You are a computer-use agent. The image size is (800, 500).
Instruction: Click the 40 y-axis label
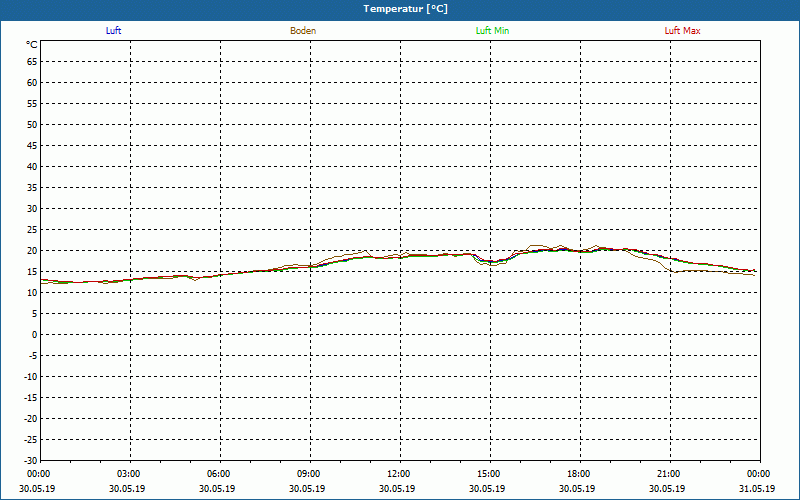(32, 167)
